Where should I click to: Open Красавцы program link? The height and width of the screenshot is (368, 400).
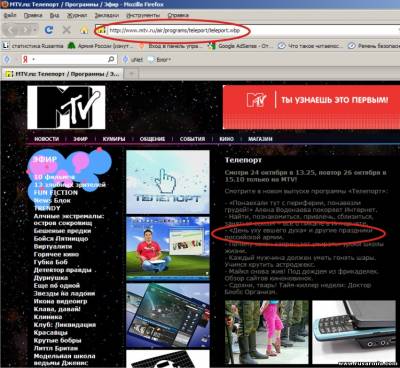50,332
